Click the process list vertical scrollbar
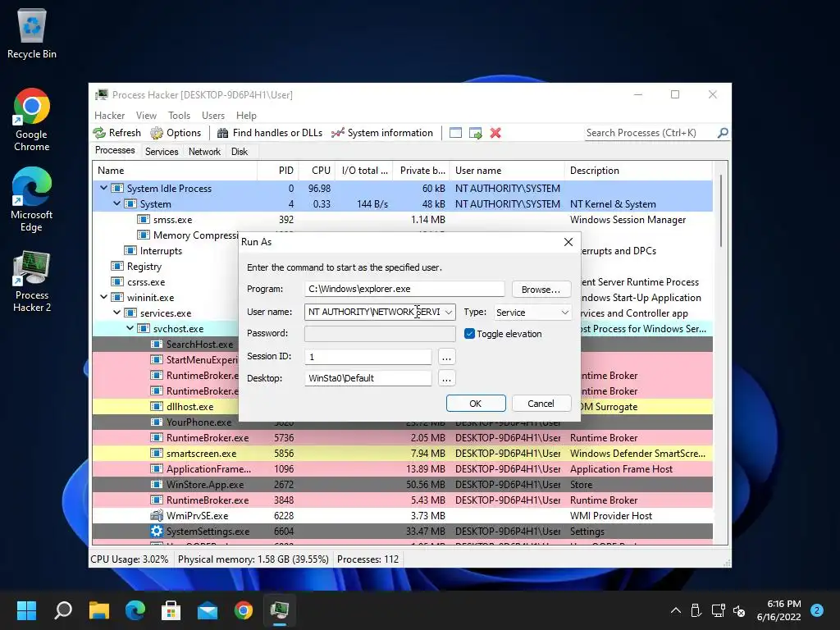 click(x=721, y=212)
